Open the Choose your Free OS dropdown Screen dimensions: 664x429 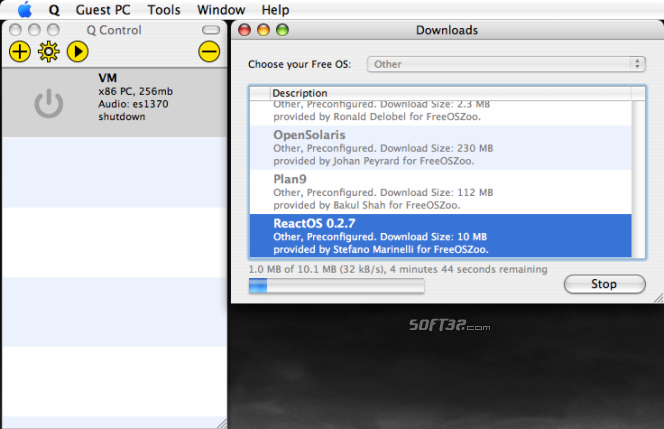click(506, 64)
